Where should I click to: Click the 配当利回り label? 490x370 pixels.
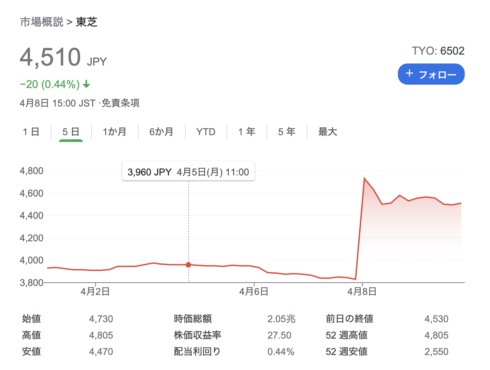click(x=197, y=352)
